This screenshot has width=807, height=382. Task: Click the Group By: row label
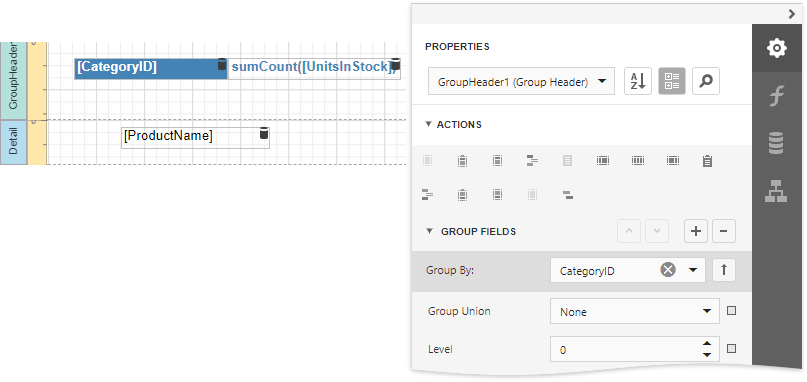pos(449,270)
